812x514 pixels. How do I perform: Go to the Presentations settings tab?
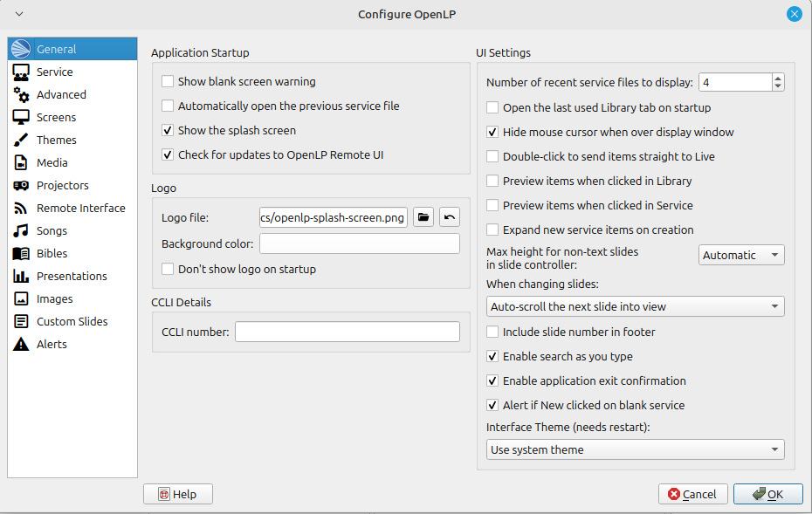click(x=72, y=277)
